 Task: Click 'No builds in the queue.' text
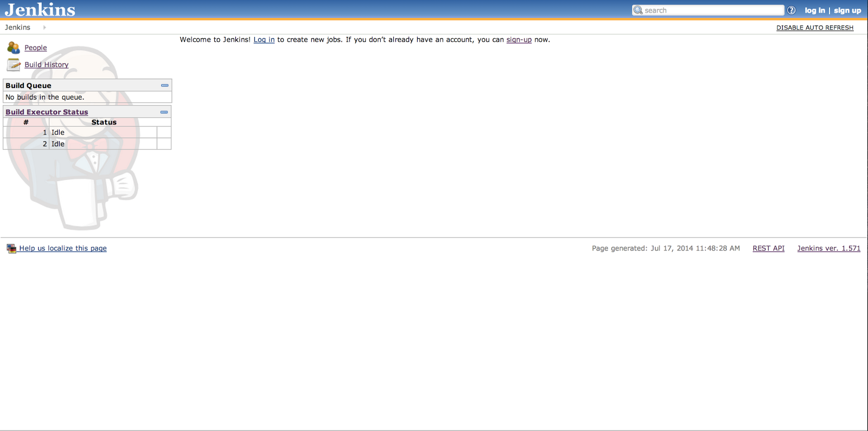pos(45,98)
